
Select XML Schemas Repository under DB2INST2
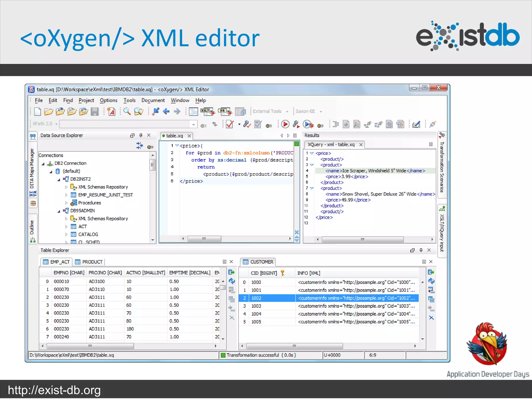pyautogui.click(x=103, y=187)
